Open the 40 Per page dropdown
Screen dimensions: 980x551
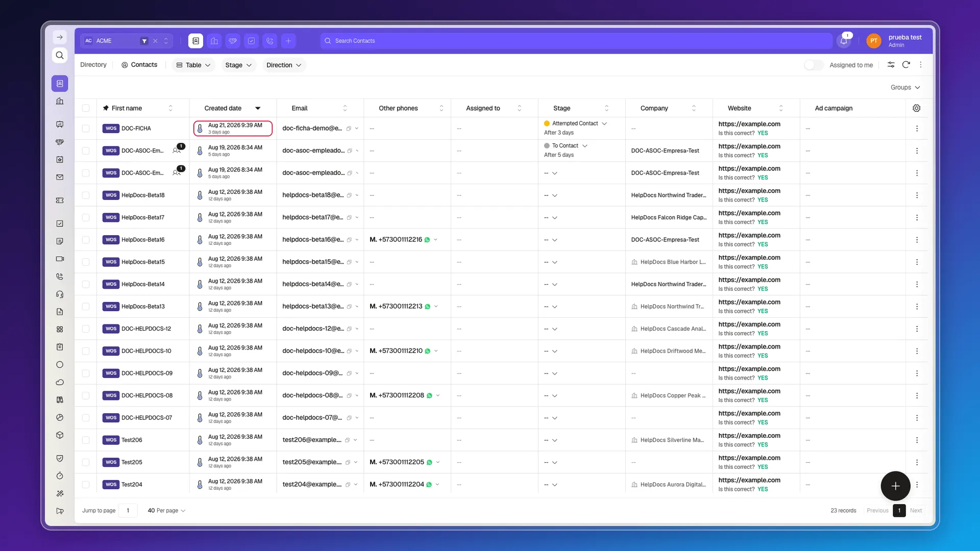tap(166, 510)
